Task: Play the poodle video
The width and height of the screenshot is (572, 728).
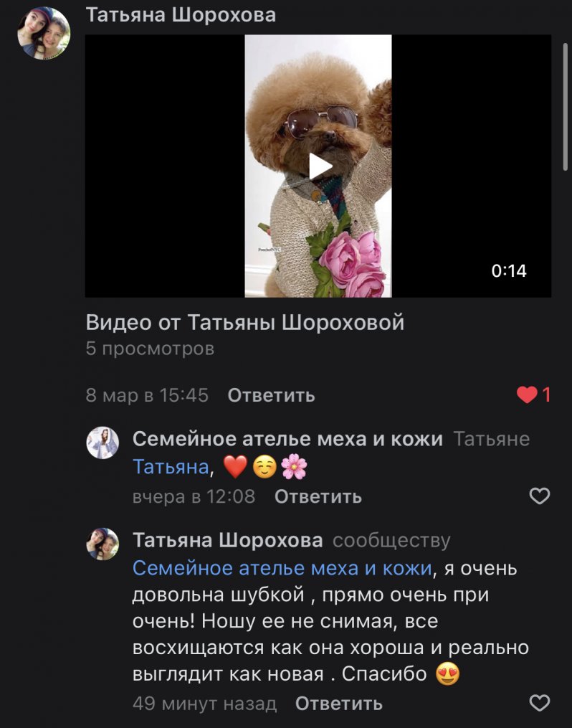Action: coord(320,166)
